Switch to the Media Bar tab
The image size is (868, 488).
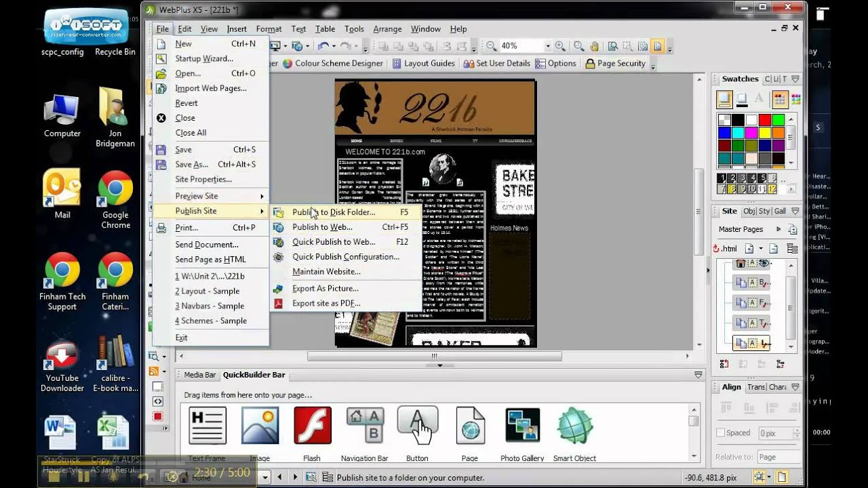click(200, 375)
